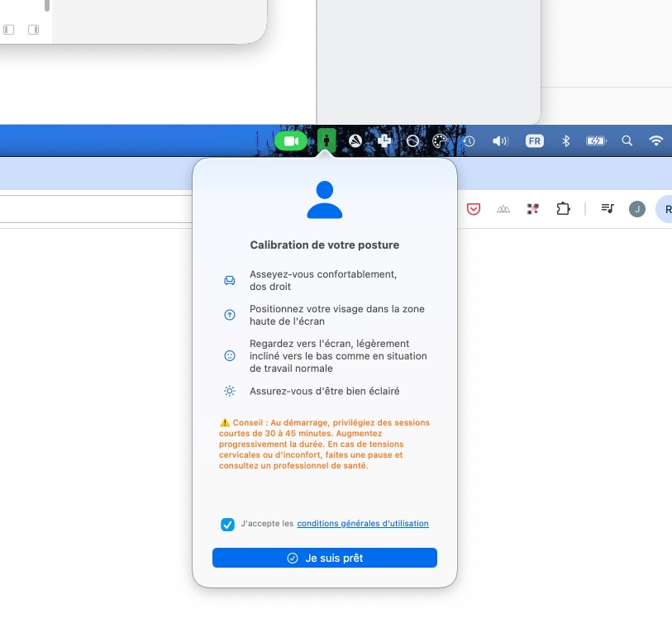This screenshot has height=623, width=672.
Task: Click the Pocket extension icon in browser toolbar
Action: click(474, 209)
